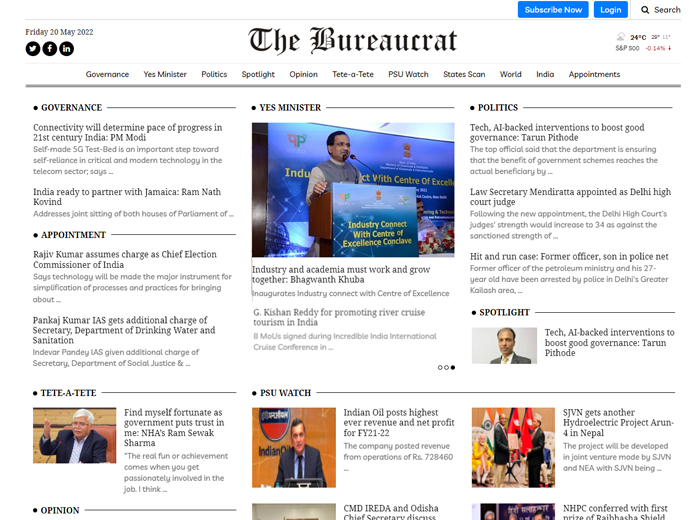This screenshot has width=700, height=520.
Task: Open the OPINION section heading
Action: click(x=60, y=510)
